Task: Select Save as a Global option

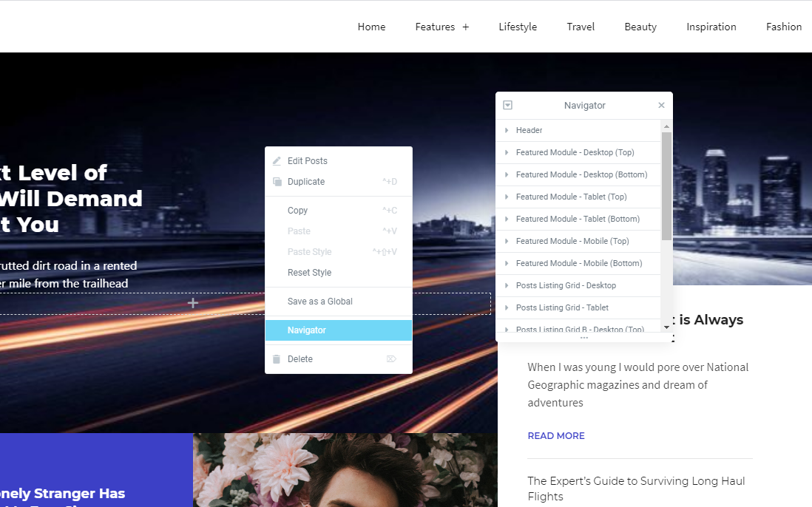Action: (339, 302)
